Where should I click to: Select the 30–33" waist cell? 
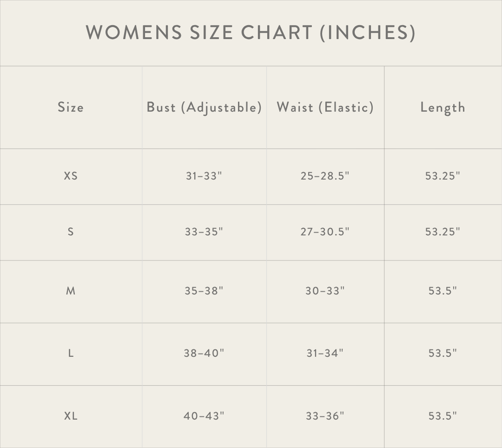click(325, 291)
